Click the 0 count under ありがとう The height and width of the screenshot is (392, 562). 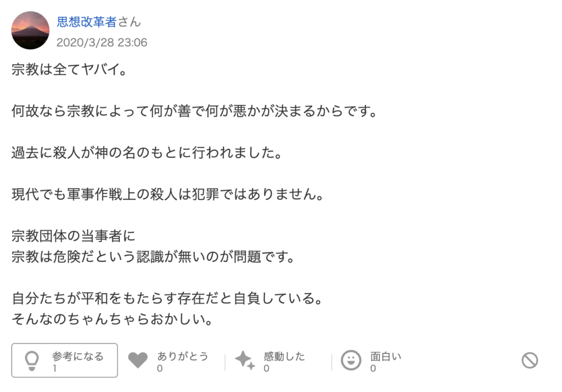(160, 368)
